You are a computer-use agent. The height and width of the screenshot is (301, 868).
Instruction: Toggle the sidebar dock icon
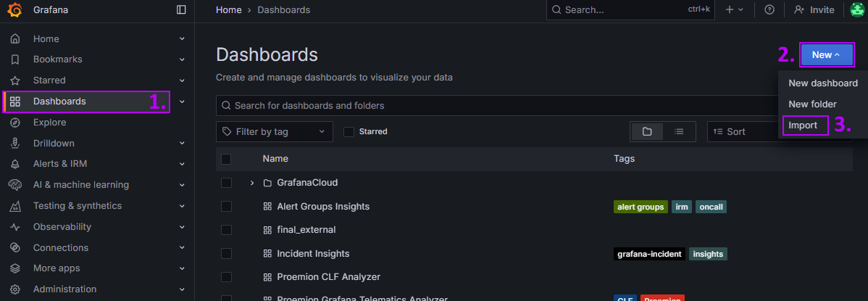181,10
